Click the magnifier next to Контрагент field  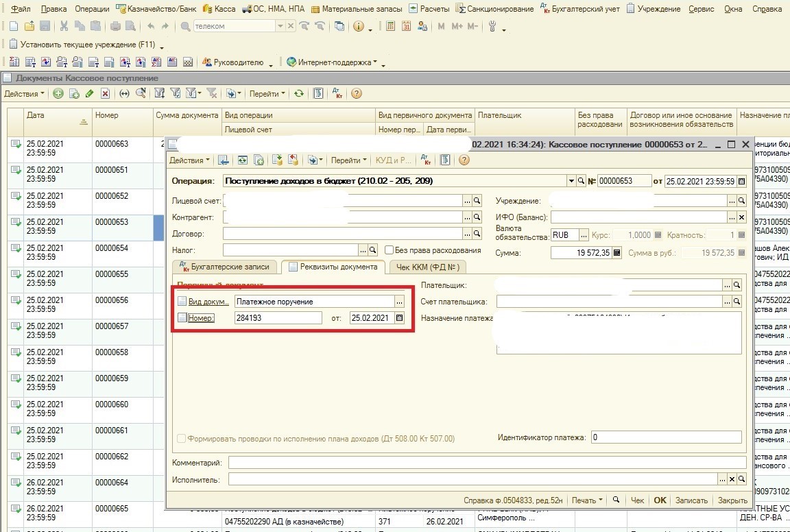(x=477, y=217)
